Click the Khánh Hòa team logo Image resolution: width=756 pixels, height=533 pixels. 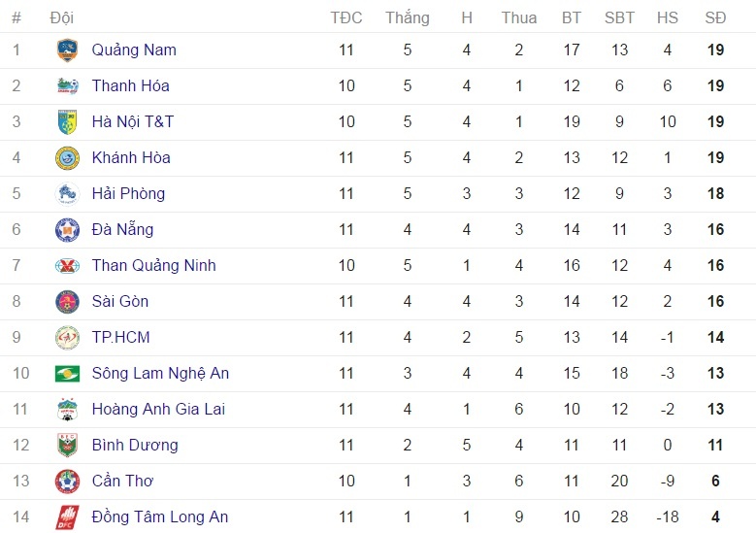pos(67,157)
